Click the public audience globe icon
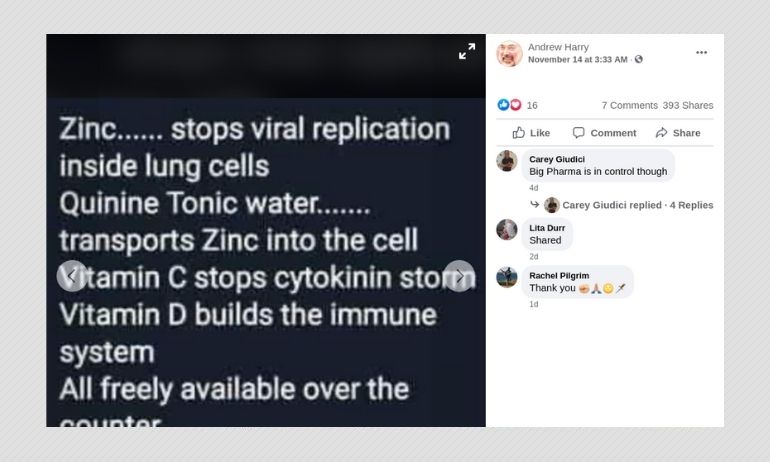 point(638,59)
